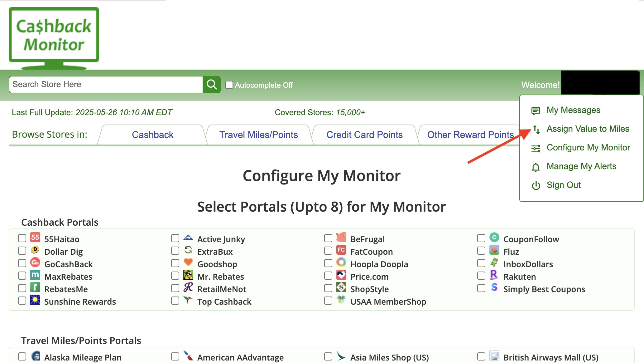
Task: Check the Top Cashback portal checkbox
Action: click(x=175, y=301)
